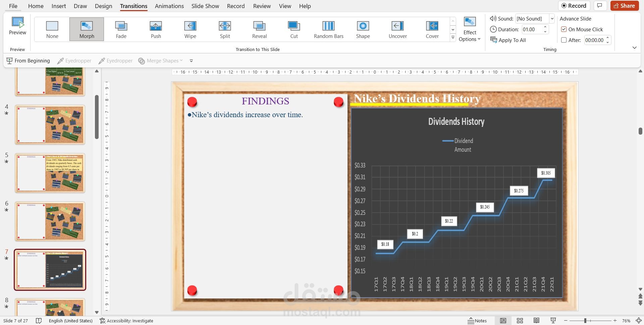Click the spell check status icon
Viewport: 644px width, 325px height.
[39, 321]
